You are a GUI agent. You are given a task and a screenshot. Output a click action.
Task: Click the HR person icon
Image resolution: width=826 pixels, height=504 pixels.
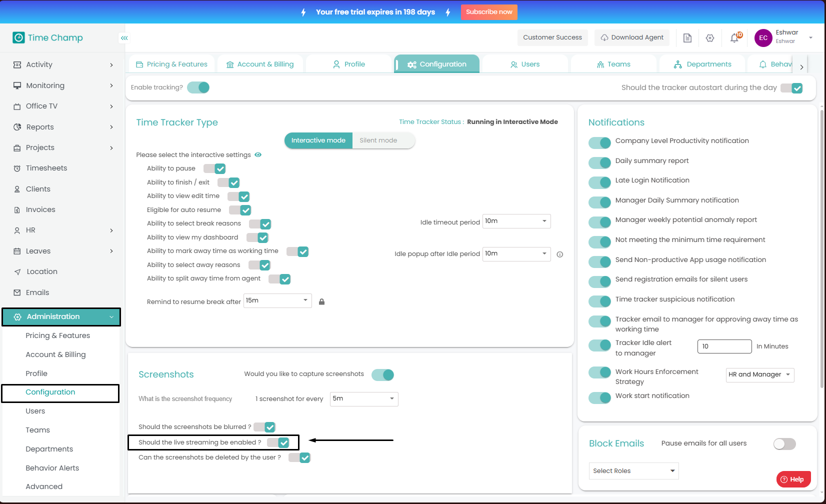17,230
